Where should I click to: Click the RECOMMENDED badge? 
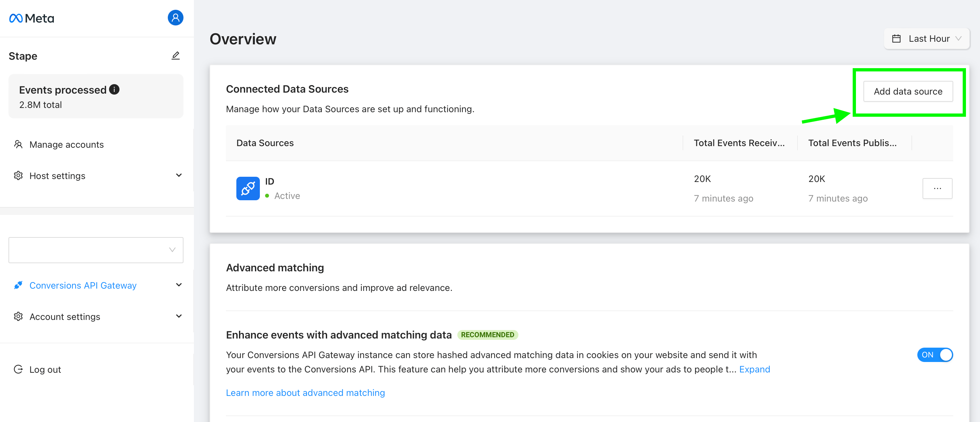[488, 335]
